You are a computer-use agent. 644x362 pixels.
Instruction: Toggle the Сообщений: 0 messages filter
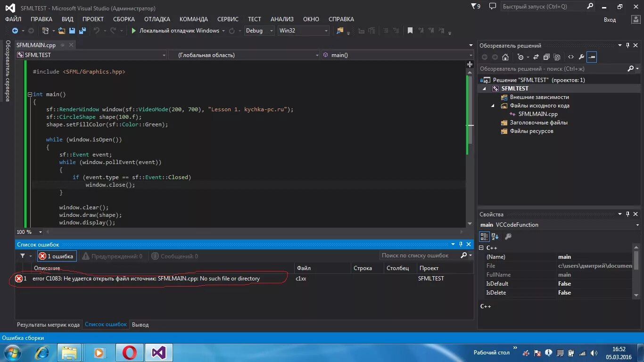(x=175, y=256)
